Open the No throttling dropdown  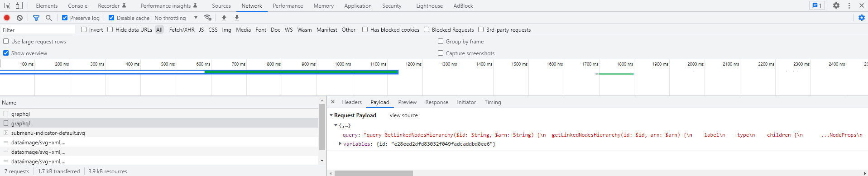(x=176, y=18)
